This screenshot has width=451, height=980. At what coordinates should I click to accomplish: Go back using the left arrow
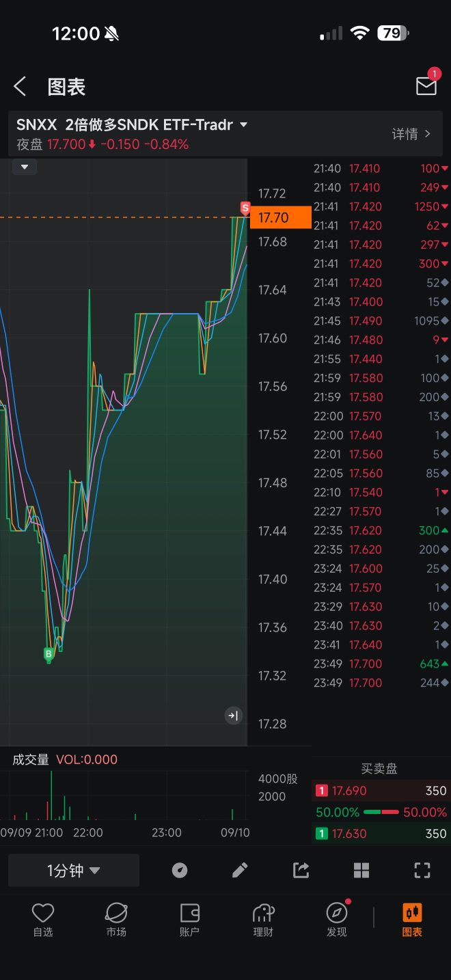(20, 87)
